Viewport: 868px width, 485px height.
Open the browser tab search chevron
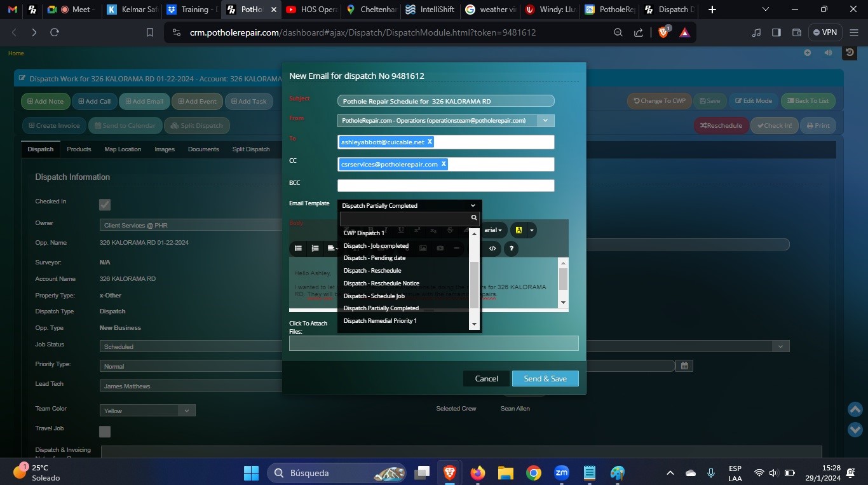tap(765, 10)
